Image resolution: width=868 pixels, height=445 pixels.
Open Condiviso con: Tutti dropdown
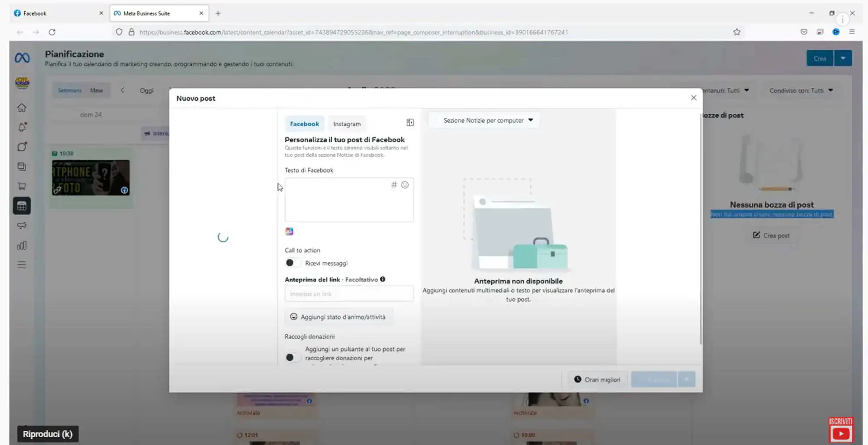[801, 90]
